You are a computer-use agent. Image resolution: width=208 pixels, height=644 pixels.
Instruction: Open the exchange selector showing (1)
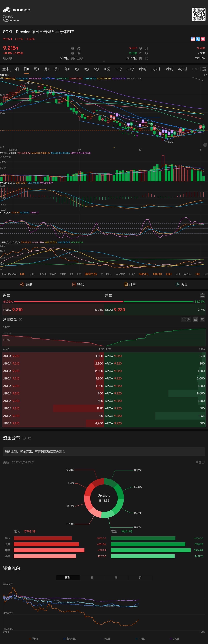[x=186, y=319]
